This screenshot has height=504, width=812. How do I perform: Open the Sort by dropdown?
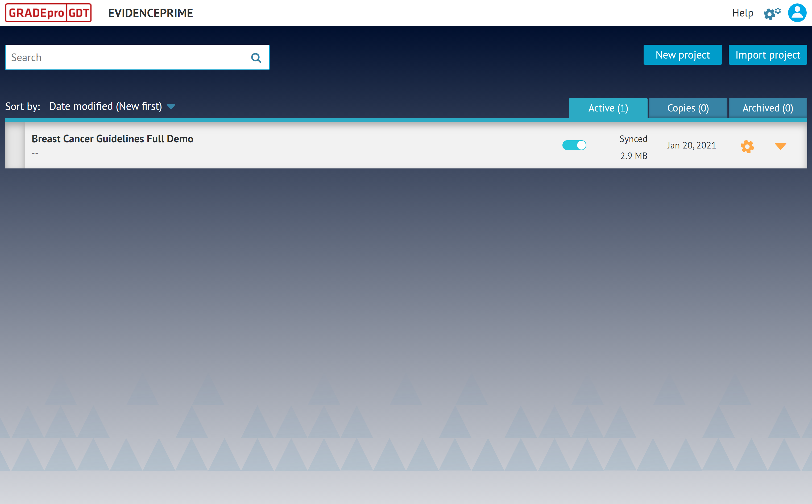(112, 106)
